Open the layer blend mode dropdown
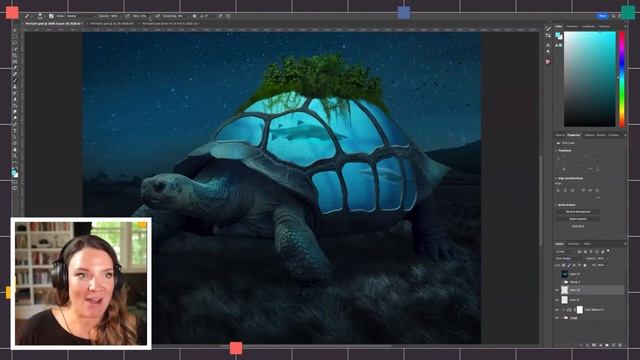Image resolution: width=640 pixels, height=360 pixels. pyautogui.click(x=569, y=258)
